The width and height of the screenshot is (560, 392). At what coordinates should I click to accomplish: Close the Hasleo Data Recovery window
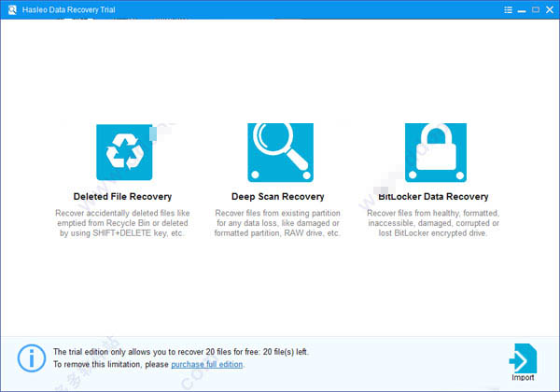click(550, 9)
